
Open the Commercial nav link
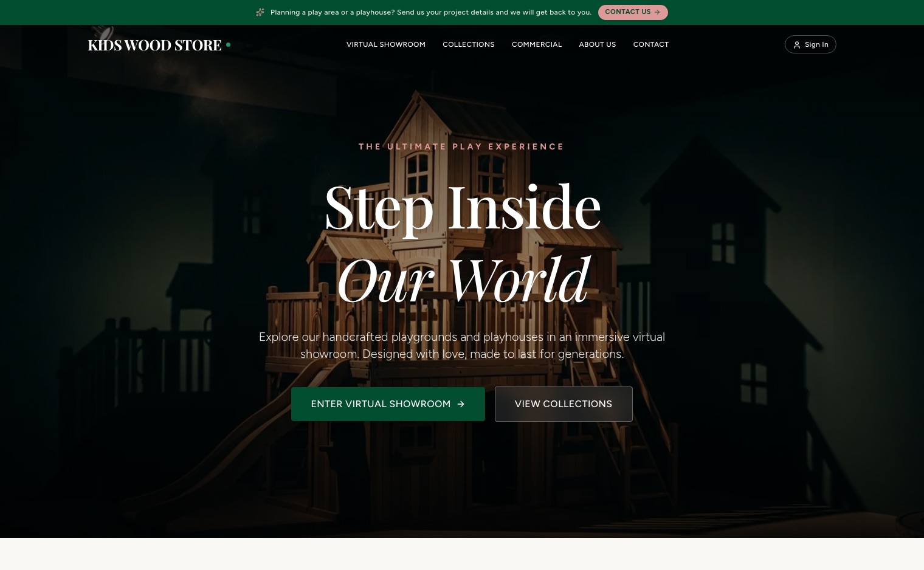tap(537, 44)
